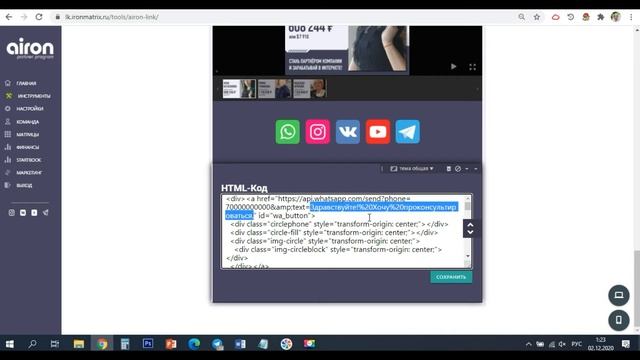Screen dimensions: 640x360
Task: Click scroll-up arrow of code text area
Action: (468, 198)
